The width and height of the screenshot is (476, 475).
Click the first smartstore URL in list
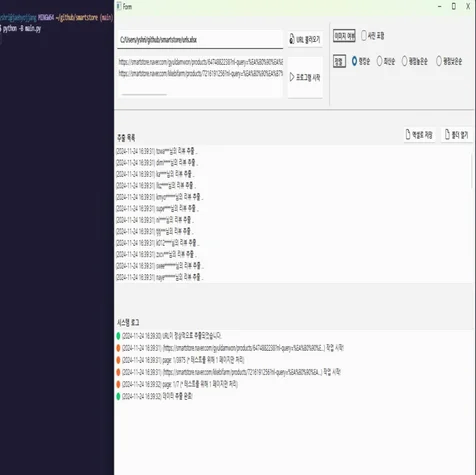[x=201, y=62]
